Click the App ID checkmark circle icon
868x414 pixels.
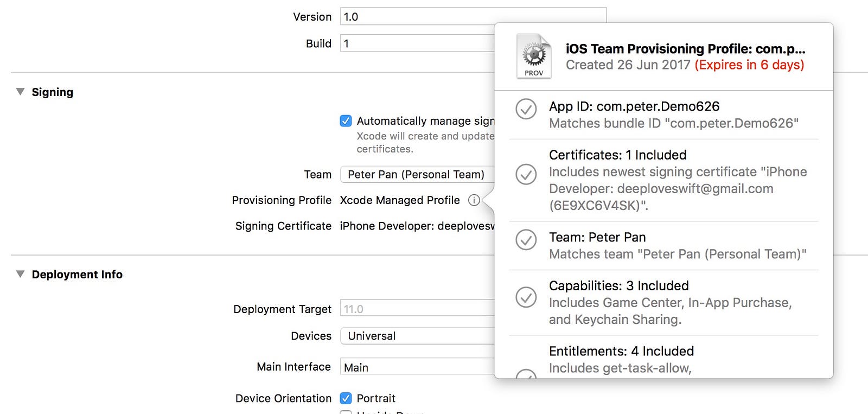coord(526,109)
